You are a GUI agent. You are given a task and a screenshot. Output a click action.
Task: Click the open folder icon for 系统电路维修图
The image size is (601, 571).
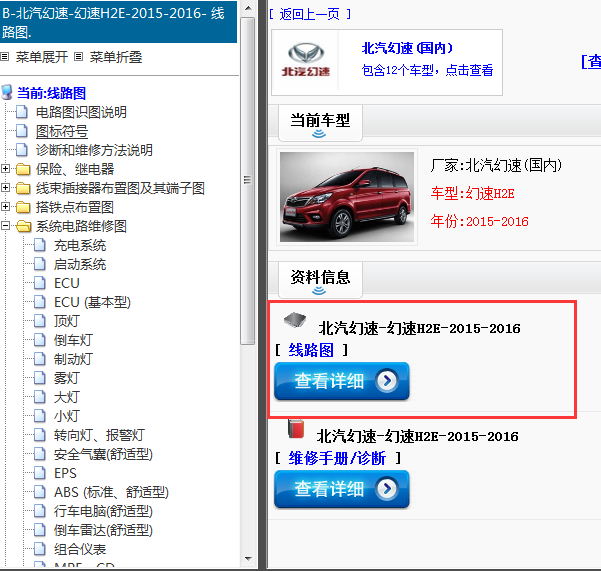tap(24, 226)
